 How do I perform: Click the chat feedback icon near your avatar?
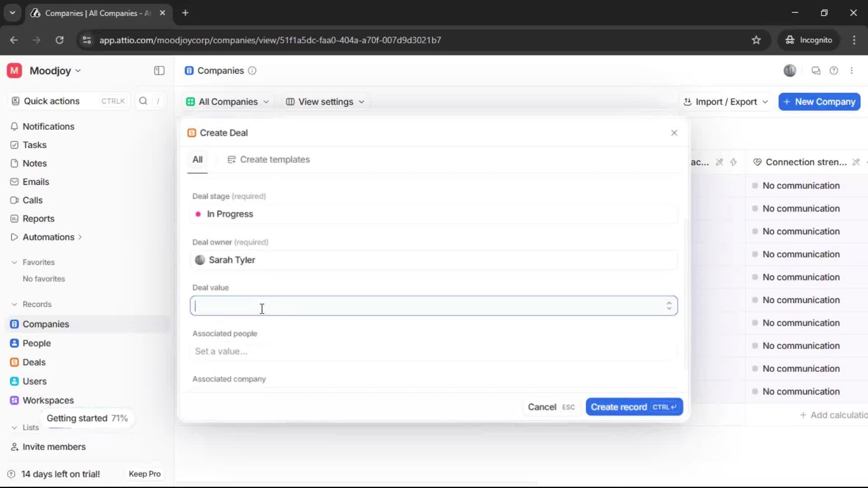pyautogui.click(x=816, y=70)
